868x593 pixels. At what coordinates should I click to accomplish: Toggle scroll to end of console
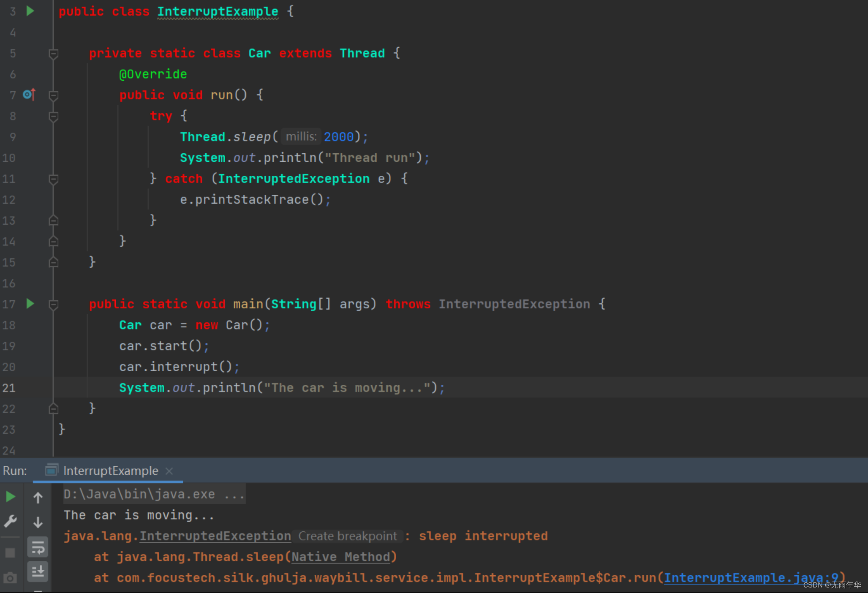38,571
